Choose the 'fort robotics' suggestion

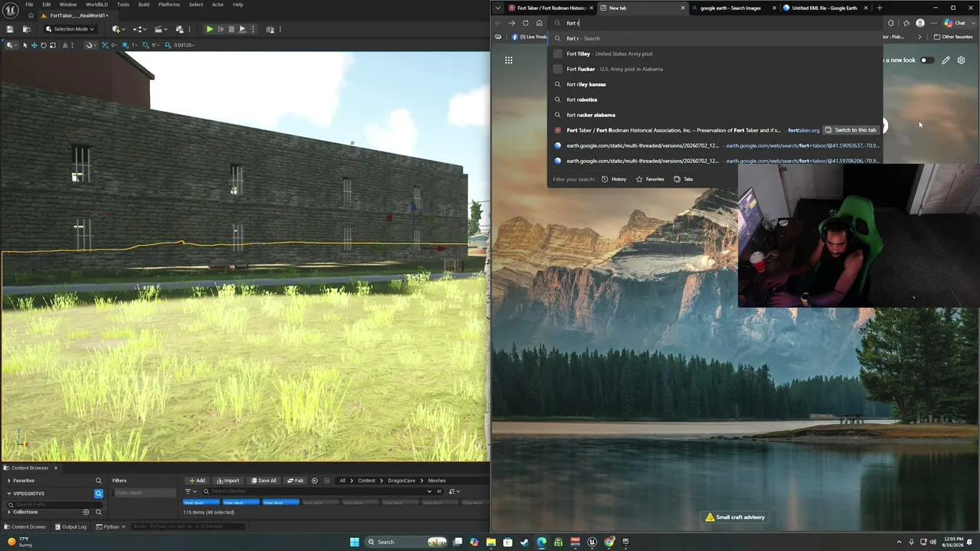(x=715, y=99)
